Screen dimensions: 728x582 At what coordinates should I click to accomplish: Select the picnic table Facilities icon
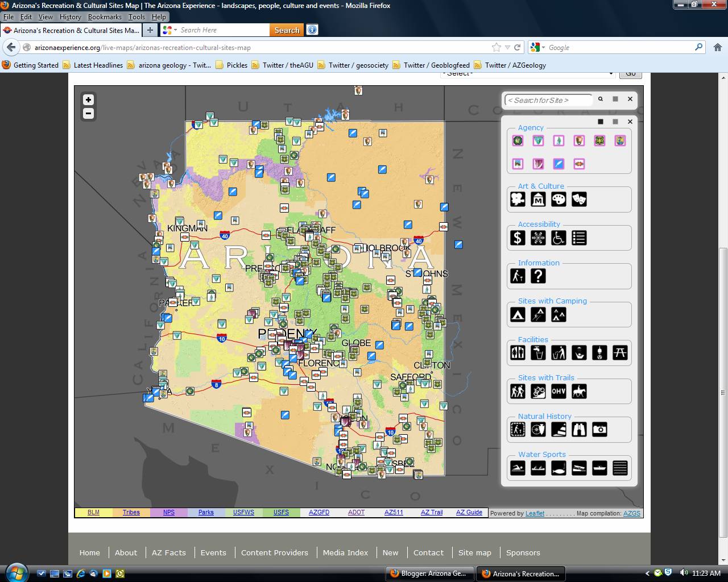pyautogui.click(x=619, y=352)
